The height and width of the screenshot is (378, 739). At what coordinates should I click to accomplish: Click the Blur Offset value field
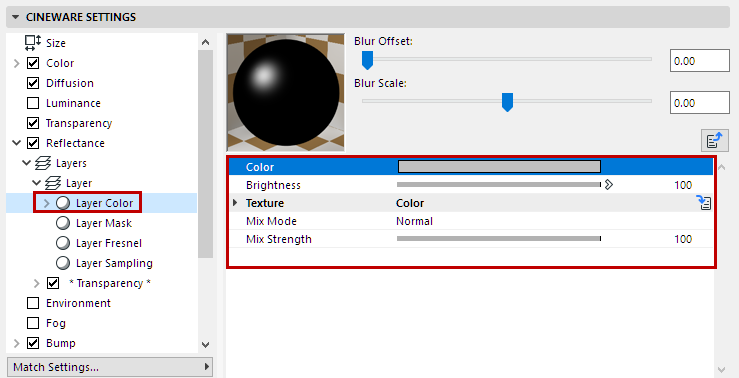(699, 61)
